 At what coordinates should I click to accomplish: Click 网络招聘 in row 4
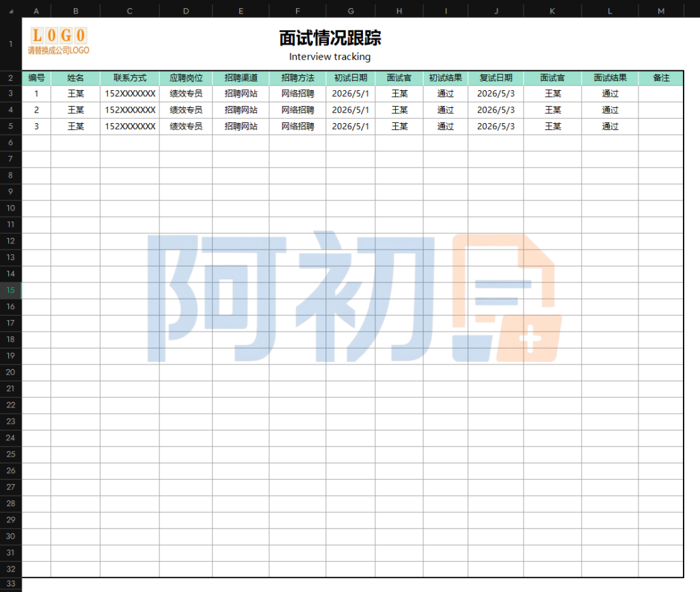click(297, 110)
